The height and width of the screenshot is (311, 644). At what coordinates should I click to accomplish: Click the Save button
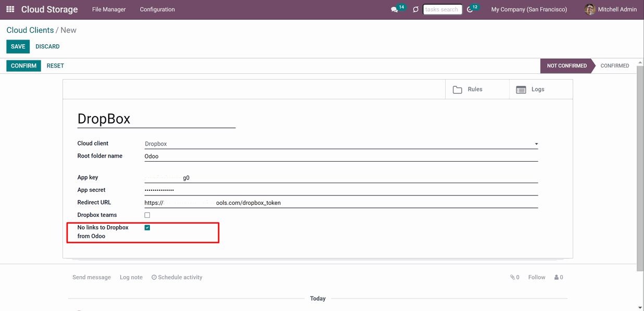(x=18, y=47)
